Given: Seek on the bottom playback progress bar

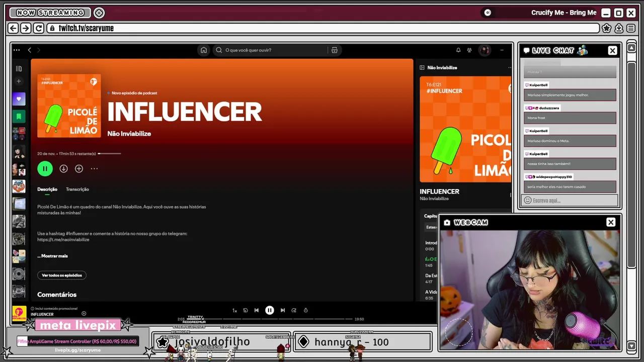Looking at the screenshot, I should [270, 319].
